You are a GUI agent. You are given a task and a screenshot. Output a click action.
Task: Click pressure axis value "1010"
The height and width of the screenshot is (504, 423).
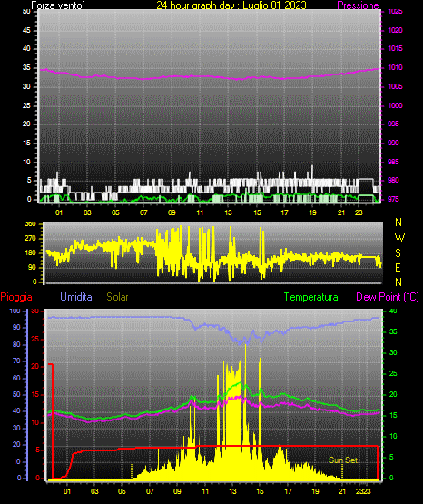(395, 67)
